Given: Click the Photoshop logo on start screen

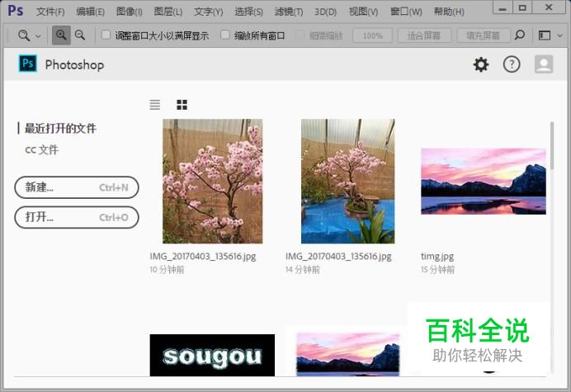Looking at the screenshot, I should 28,64.
